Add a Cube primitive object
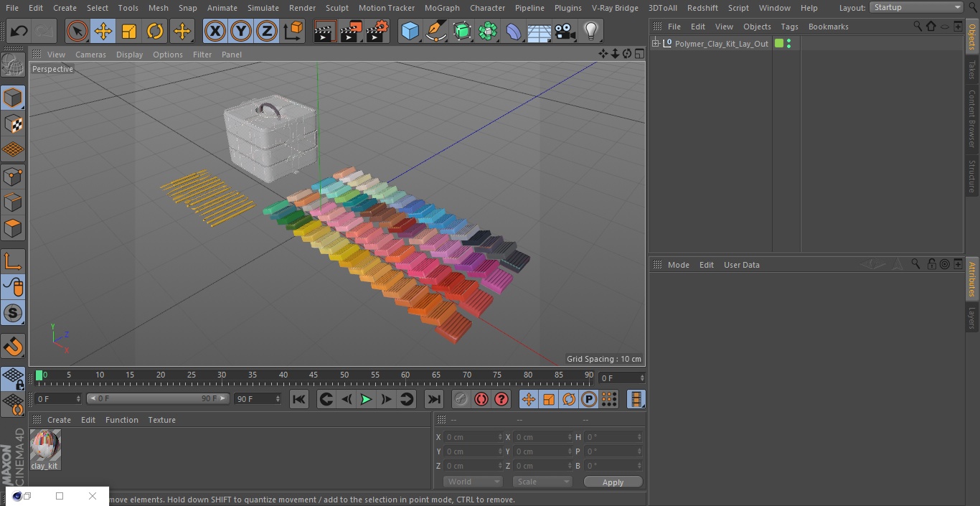The width and height of the screenshot is (980, 506). click(410, 31)
